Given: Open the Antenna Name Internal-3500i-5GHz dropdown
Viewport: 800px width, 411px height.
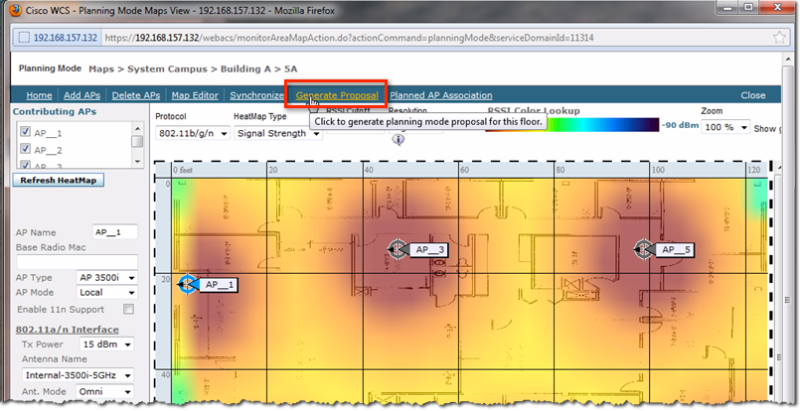Looking at the screenshot, I should [x=78, y=375].
